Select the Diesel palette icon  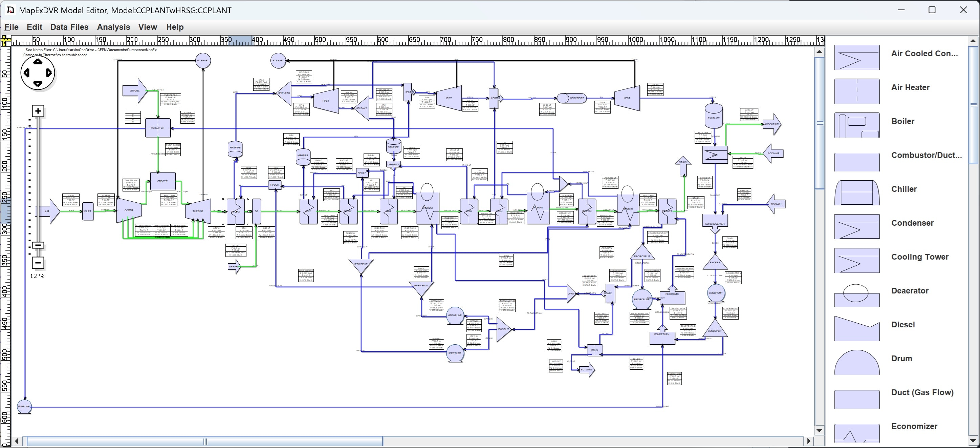click(x=857, y=328)
